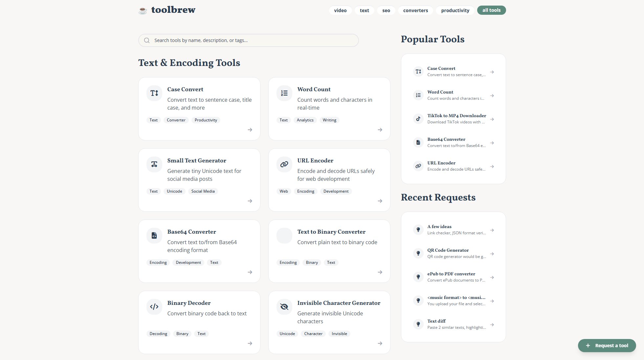644x360 pixels.
Task: Click the URL Encoder chain-link icon
Action: pyautogui.click(x=284, y=164)
